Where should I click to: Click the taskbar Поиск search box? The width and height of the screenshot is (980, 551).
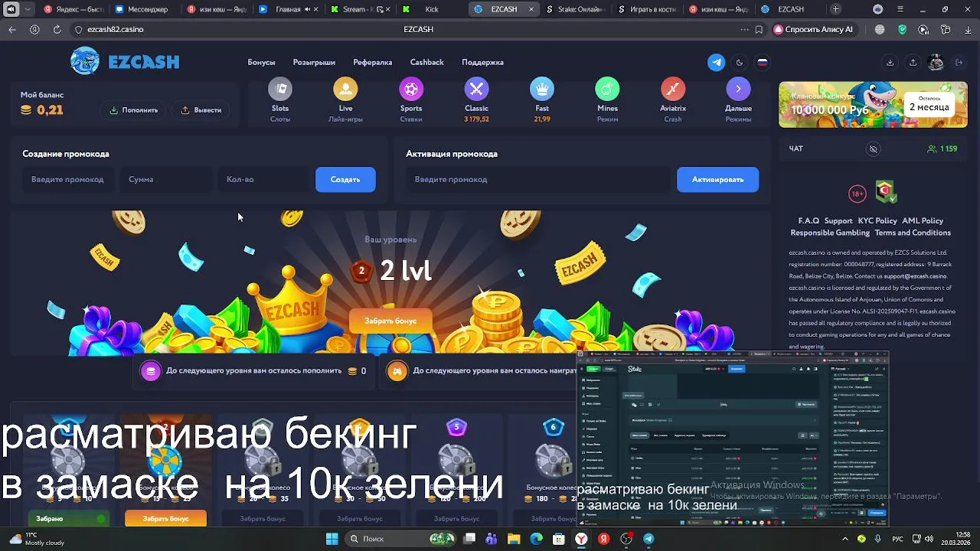pyautogui.click(x=400, y=539)
